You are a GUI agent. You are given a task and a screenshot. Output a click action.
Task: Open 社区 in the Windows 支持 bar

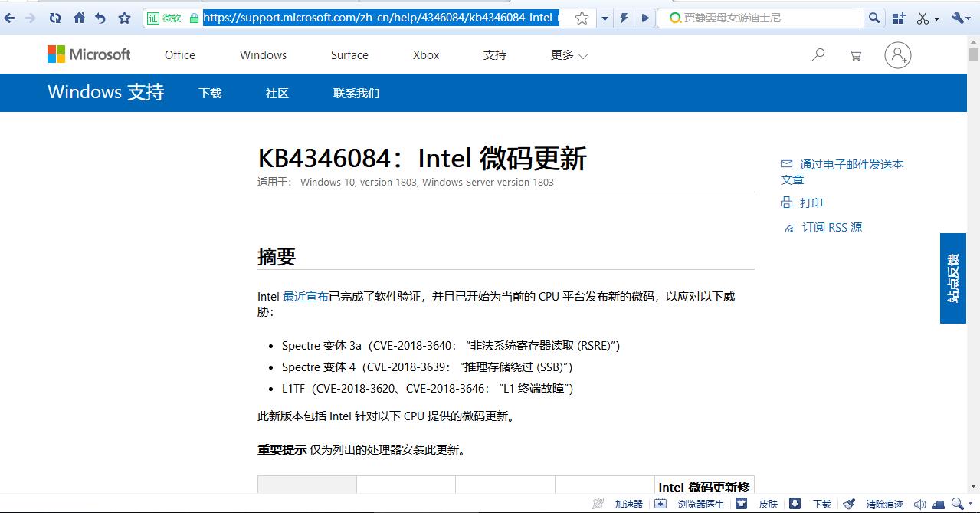[x=276, y=93]
